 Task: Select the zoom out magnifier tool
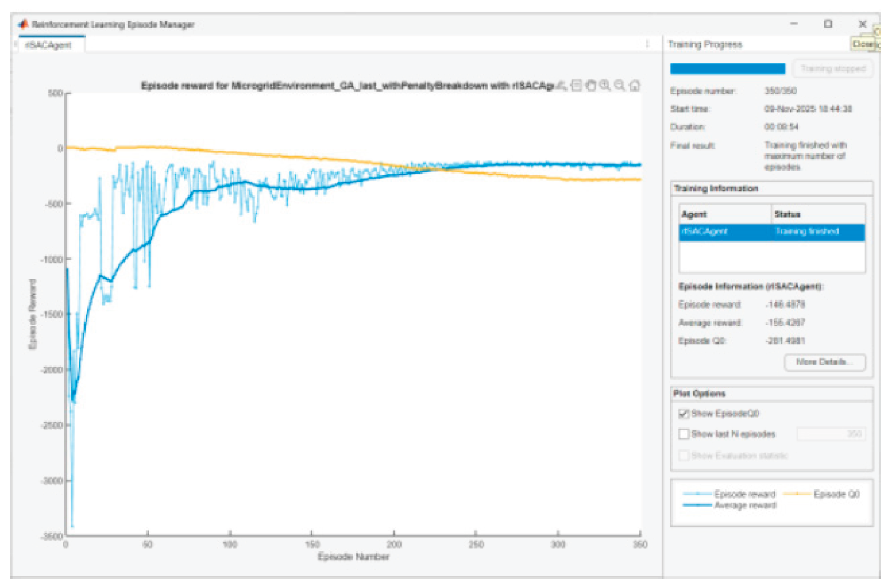pos(620,86)
